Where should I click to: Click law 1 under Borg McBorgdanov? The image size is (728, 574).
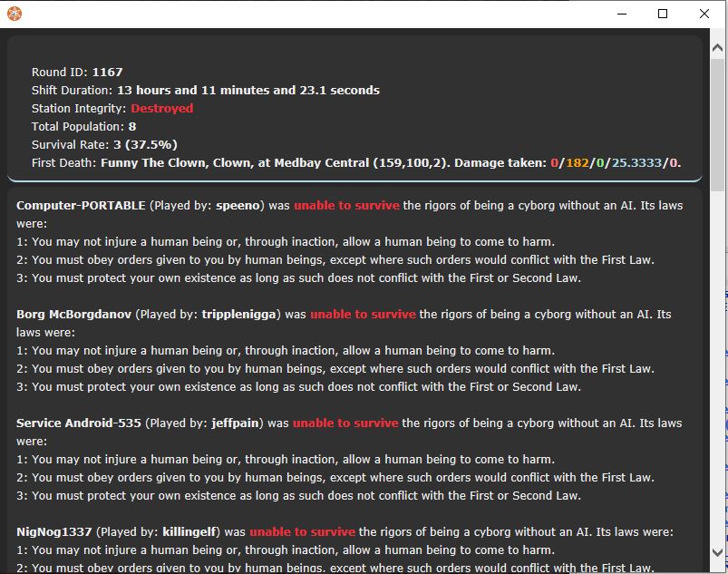[x=286, y=351]
